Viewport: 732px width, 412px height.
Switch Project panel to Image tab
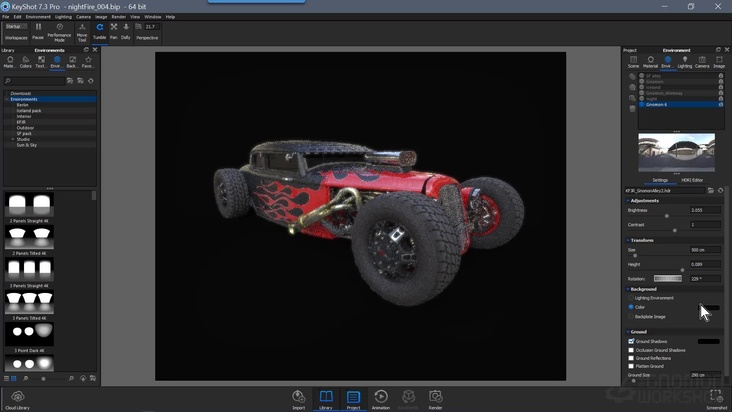(719, 62)
